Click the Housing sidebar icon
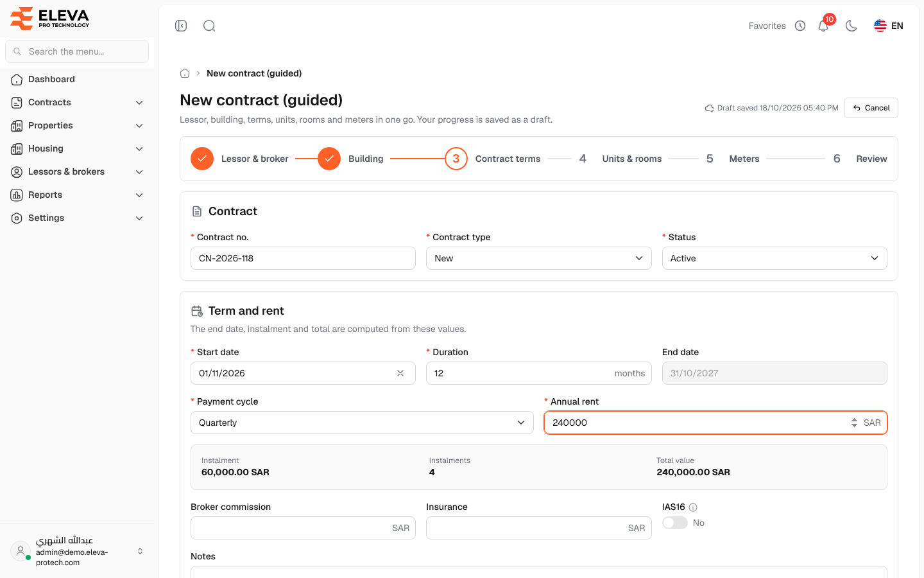This screenshot has height=578, width=924. [x=17, y=148]
